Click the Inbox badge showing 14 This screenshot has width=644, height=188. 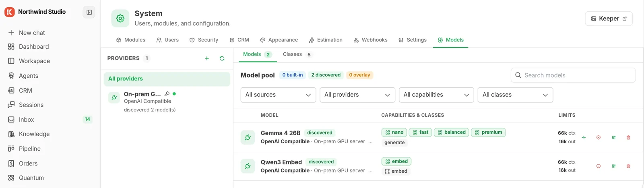(87, 119)
